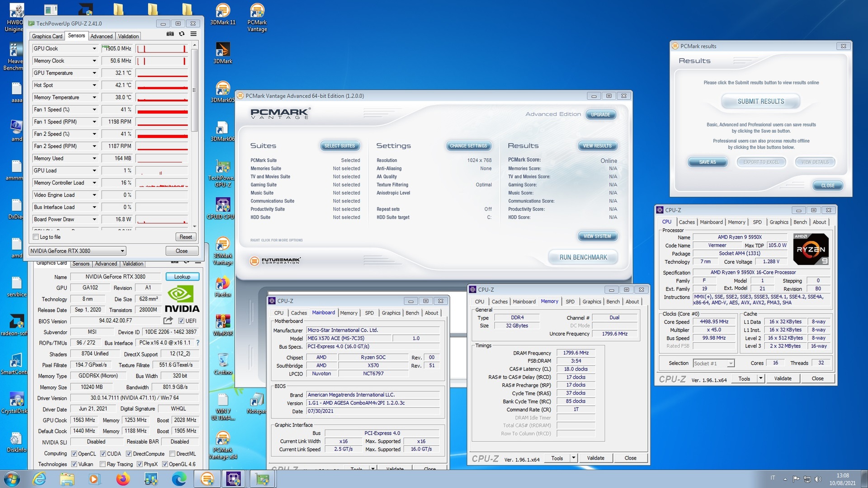Select the SPD tab in CPU-Z Memory window
Viewport: 868px width, 488px height.
[570, 301]
